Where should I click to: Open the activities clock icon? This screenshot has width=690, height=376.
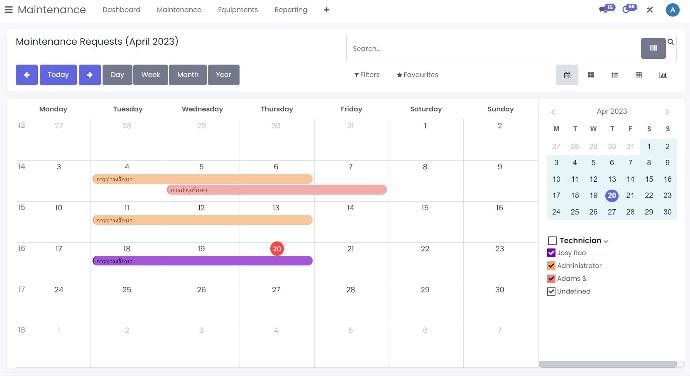(x=629, y=9)
